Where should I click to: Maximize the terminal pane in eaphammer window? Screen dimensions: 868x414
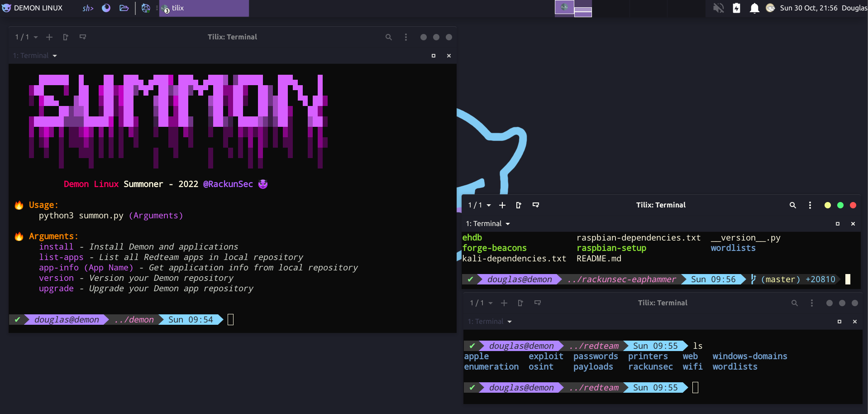[x=838, y=224]
